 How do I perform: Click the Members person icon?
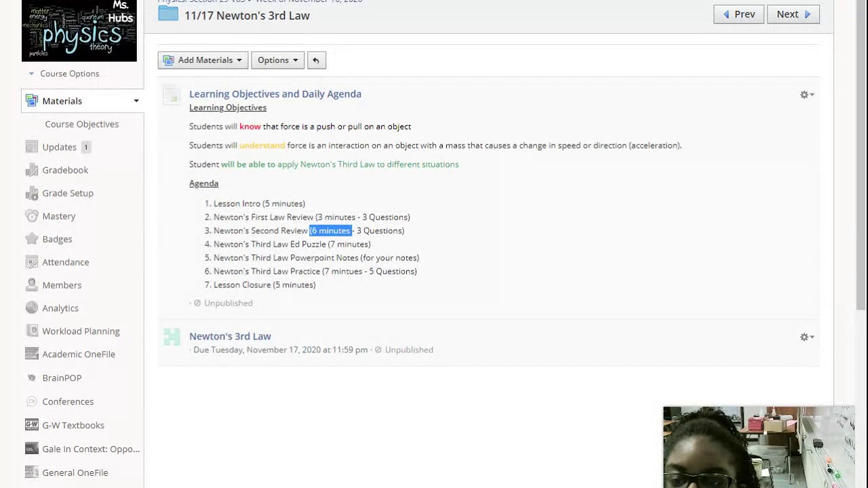(31, 285)
